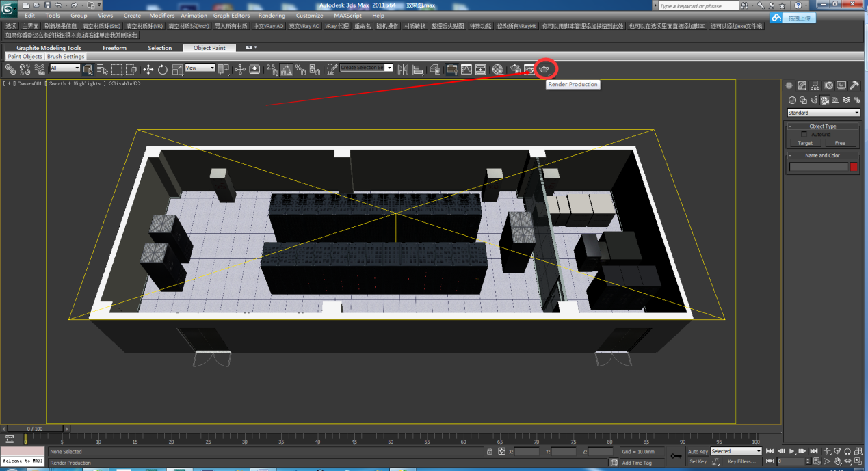Open the Standard category dropdown
Viewport: 868px width, 471px height.
824,113
